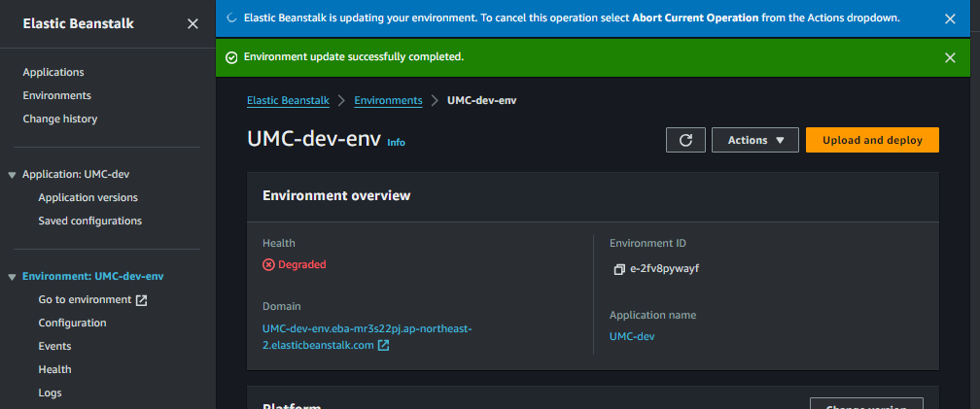Click the Degraded health status text
The image size is (980, 409).
302,265
